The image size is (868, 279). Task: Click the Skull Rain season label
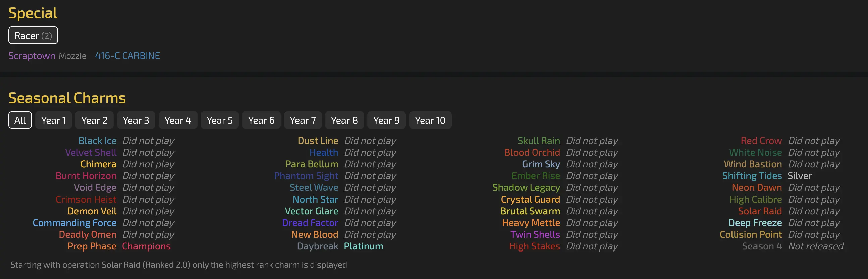pyautogui.click(x=538, y=141)
